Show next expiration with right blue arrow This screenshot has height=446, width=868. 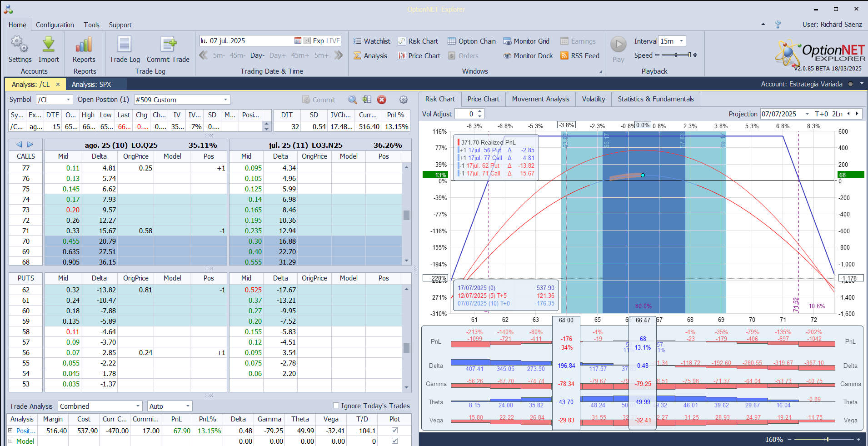click(30, 145)
